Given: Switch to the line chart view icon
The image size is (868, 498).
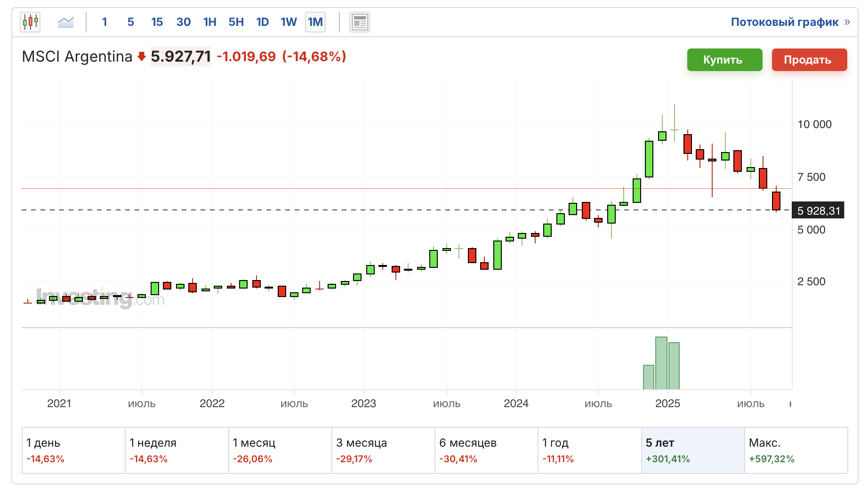Looking at the screenshot, I should coord(65,22).
